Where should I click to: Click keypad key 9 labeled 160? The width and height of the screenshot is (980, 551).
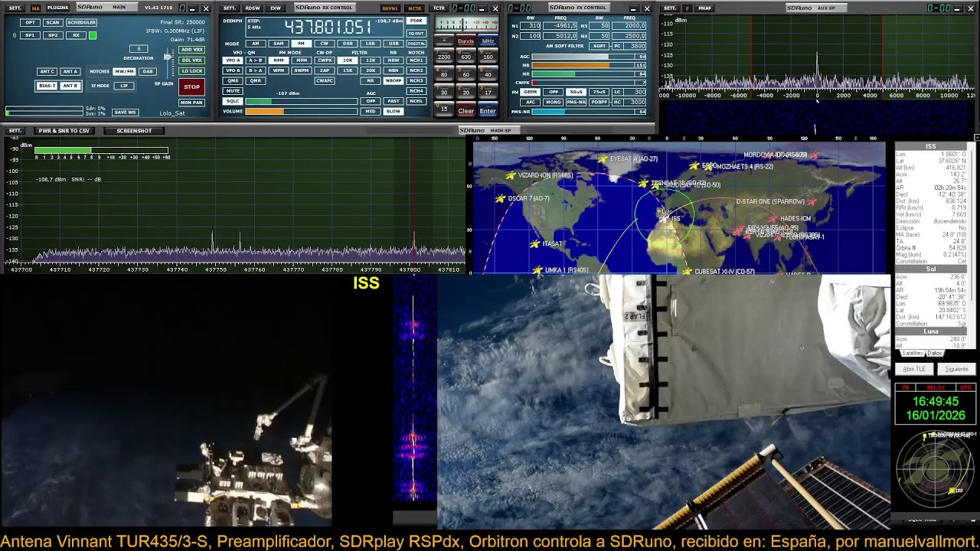pos(488,57)
